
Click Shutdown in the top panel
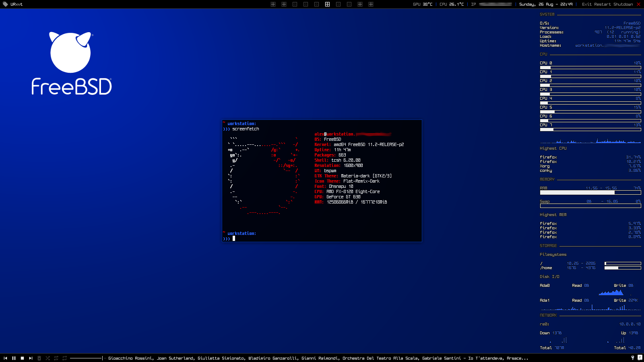pyautogui.click(x=623, y=4)
